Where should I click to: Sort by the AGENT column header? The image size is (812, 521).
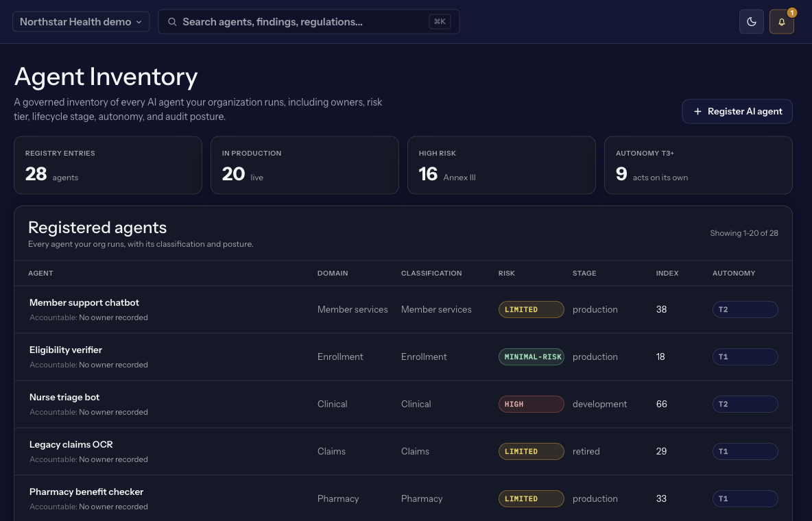40,273
